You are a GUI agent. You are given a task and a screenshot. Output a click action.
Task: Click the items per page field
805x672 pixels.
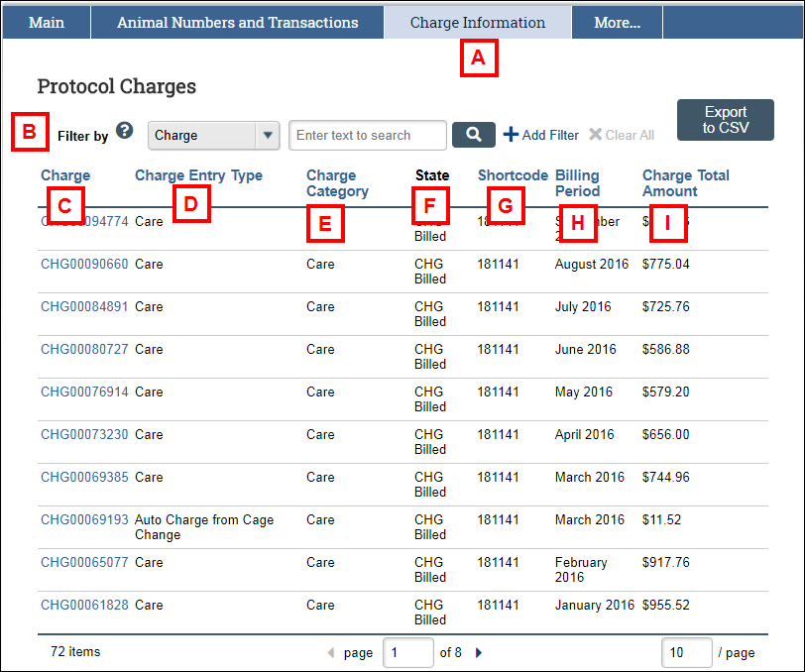[686, 652]
